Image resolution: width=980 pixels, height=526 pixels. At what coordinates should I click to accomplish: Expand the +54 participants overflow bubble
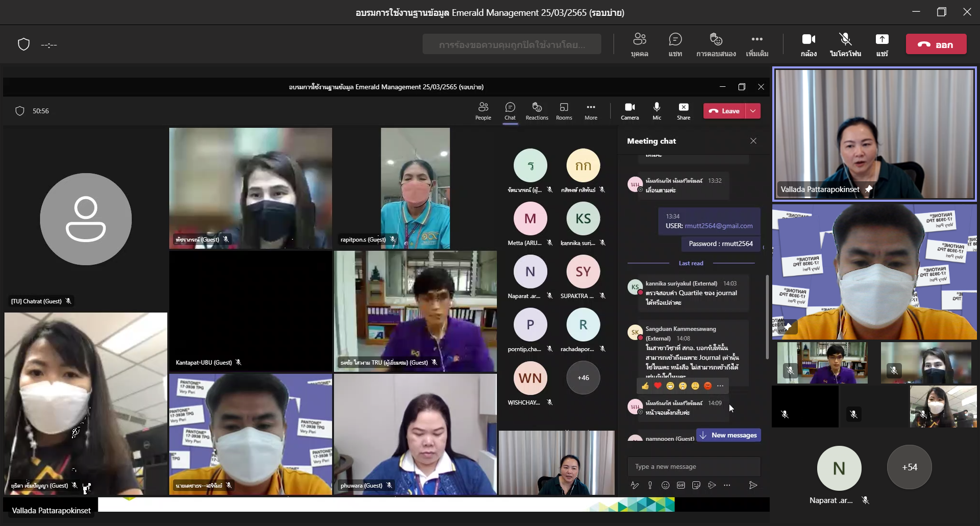[909, 467]
